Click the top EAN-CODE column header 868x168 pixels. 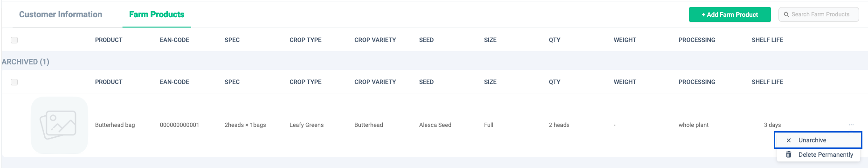174,40
